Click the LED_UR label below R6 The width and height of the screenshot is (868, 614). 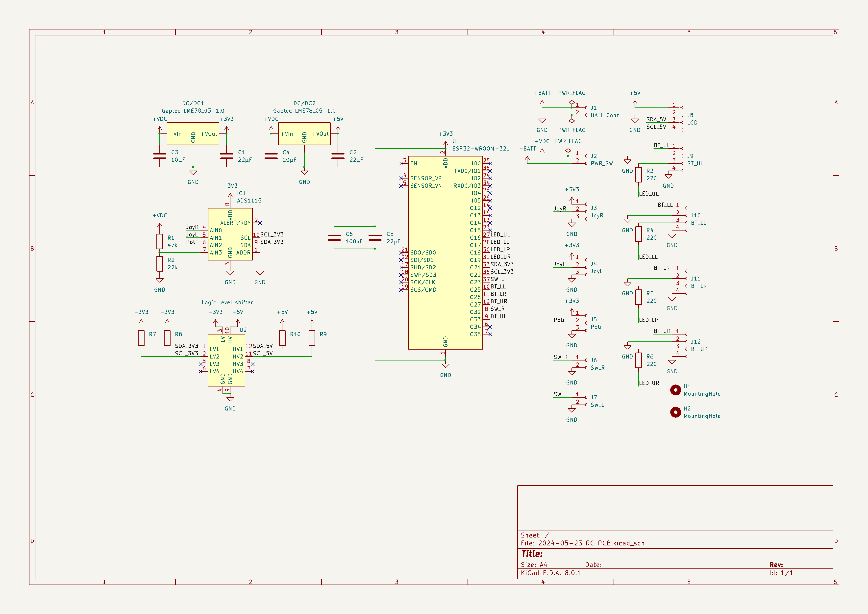(649, 383)
